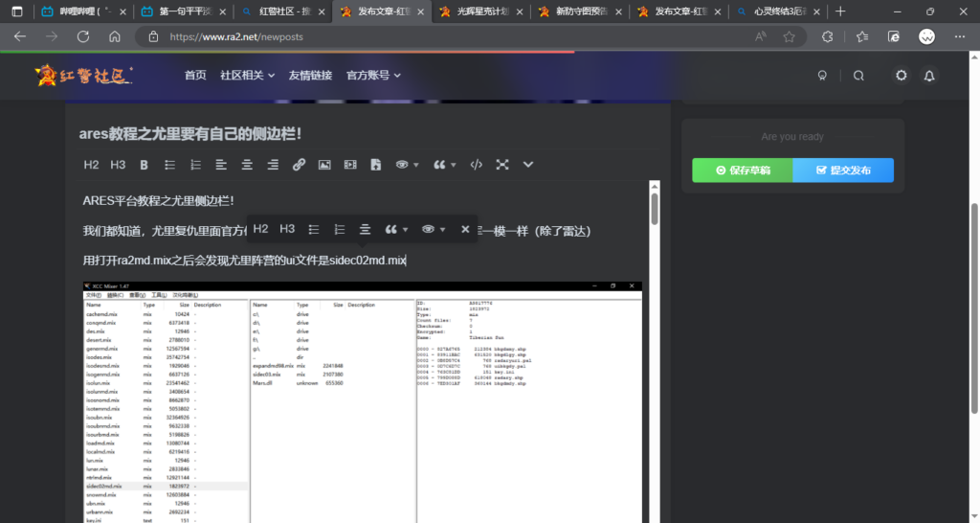
Task: Insert numbered list from main toolbar
Action: [x=195, y=165]
